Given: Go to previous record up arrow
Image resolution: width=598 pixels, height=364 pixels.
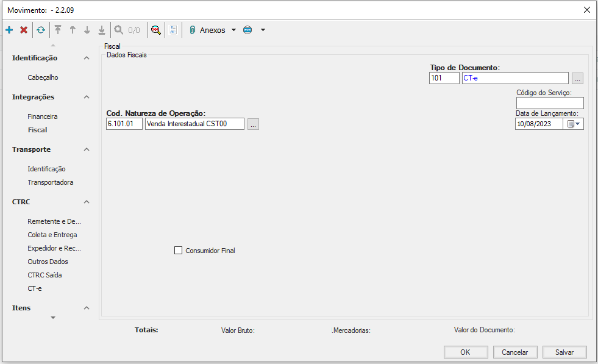Looking at the screenshot, I should pyautogui.click(x=73, y=30).
